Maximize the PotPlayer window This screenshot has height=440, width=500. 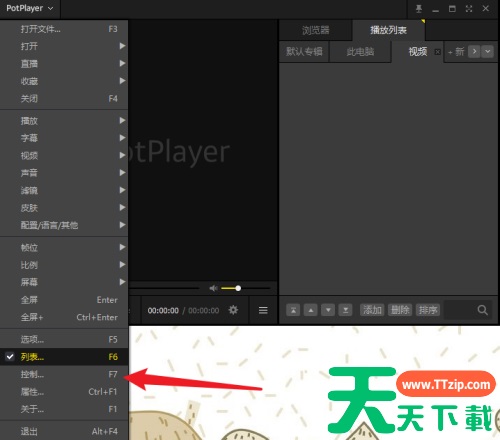[452, 9]
